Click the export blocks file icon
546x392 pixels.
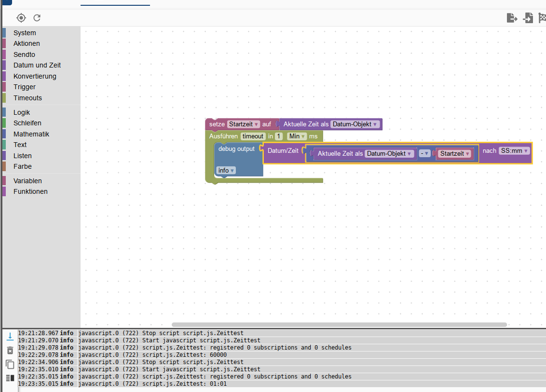[x=512, y=18]
